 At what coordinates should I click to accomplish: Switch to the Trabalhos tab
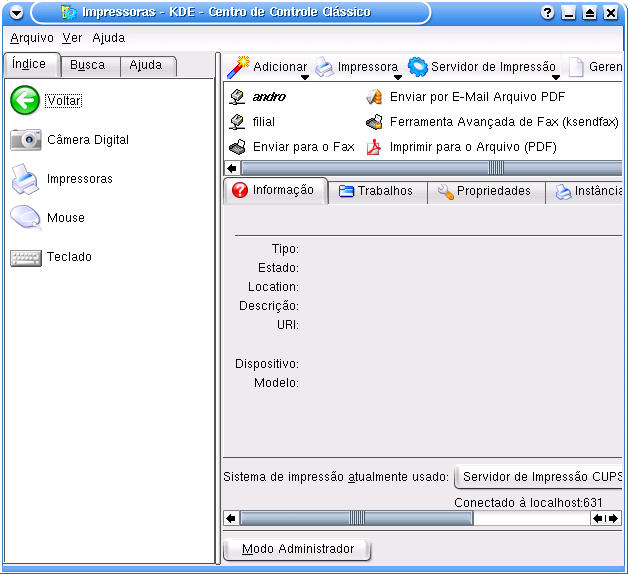coord(377,191)
